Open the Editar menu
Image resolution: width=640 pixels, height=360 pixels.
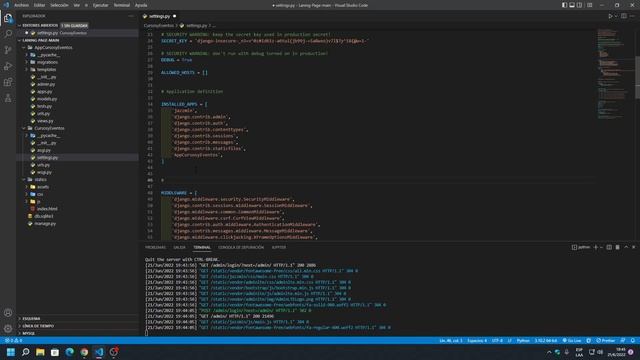click(39, 5)
